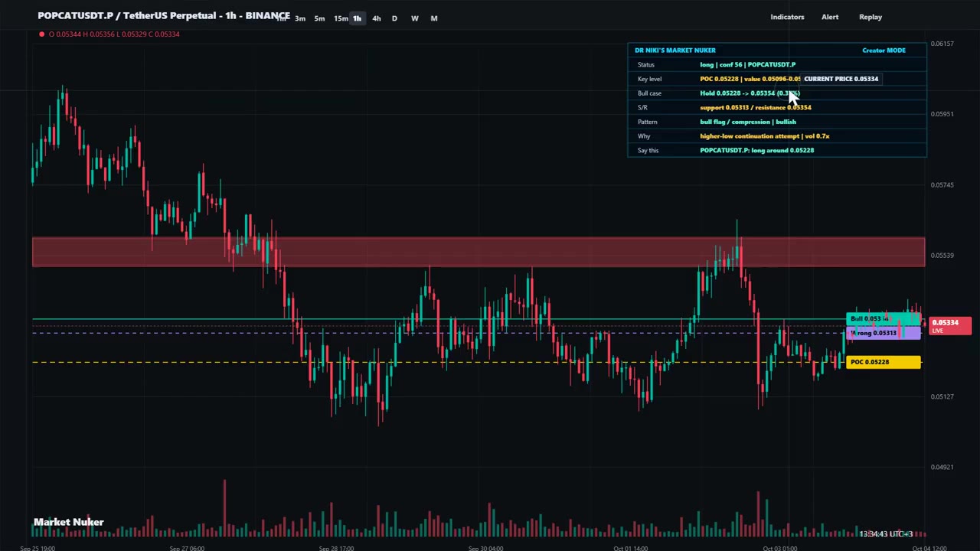Open the Indicators menu
Screen dimensions: 980x551
point(787,17)
